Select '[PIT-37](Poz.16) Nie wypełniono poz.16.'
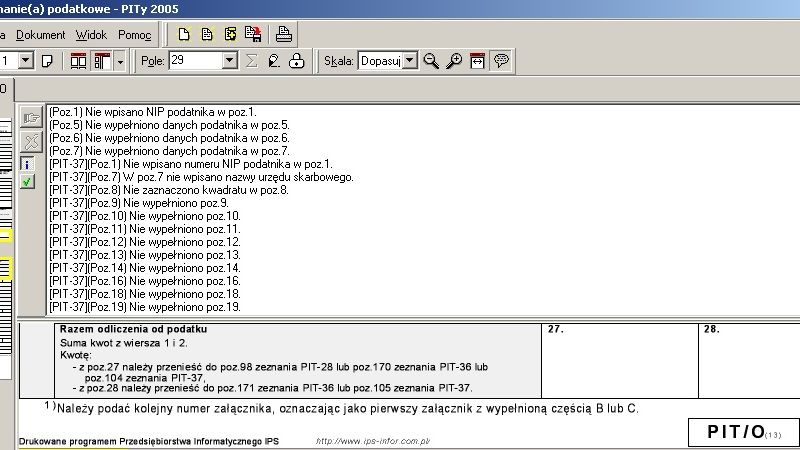Screen dimensions: 800x450 [145, 281]
